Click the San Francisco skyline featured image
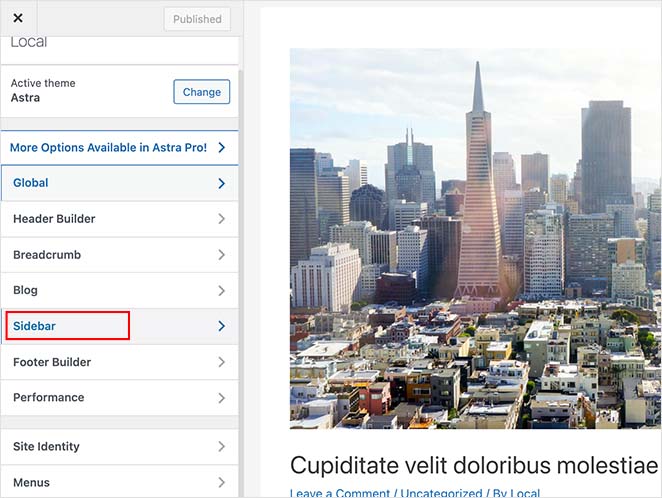 pyautogui.click(x=475, y=238)
